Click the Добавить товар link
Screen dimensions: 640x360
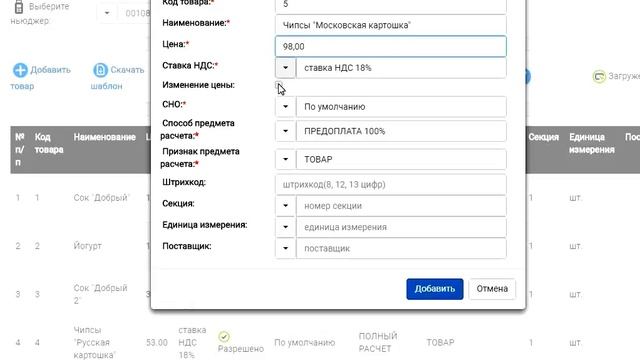pos(41,78)
